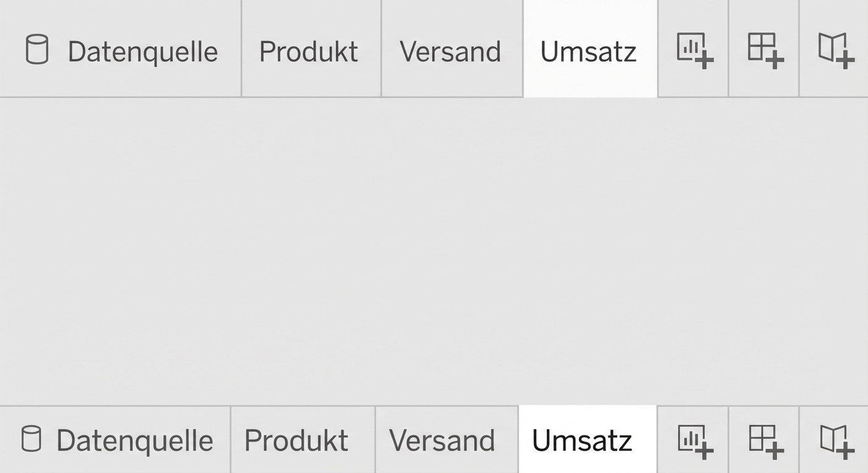
Task: Open the Datenquelle tab in the bottom bar
Action: tap(114, 440)
